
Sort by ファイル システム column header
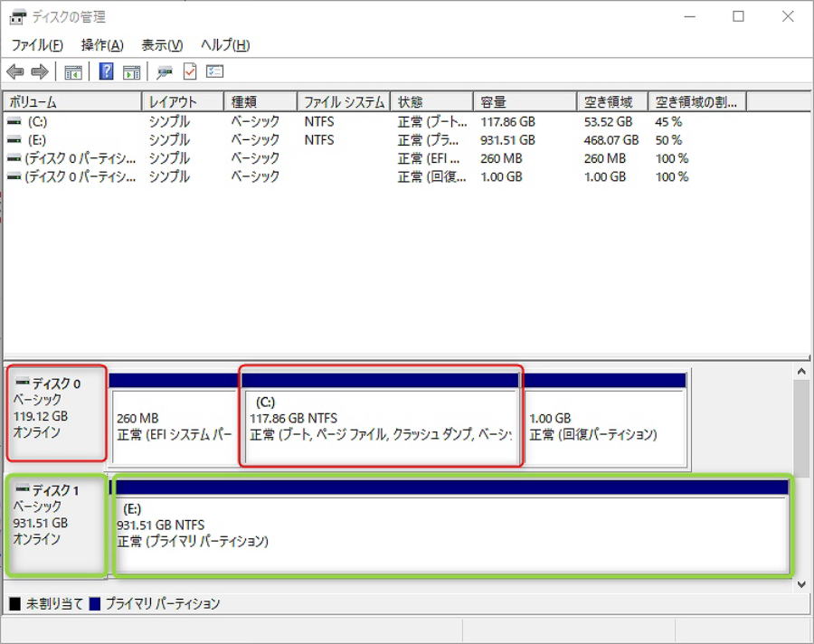coord(344,102)
